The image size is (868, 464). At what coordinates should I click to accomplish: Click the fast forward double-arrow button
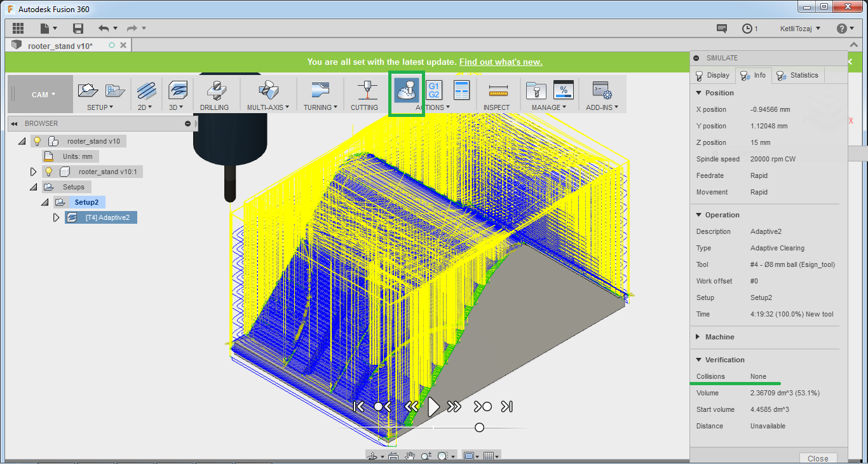tap(454, 406)
